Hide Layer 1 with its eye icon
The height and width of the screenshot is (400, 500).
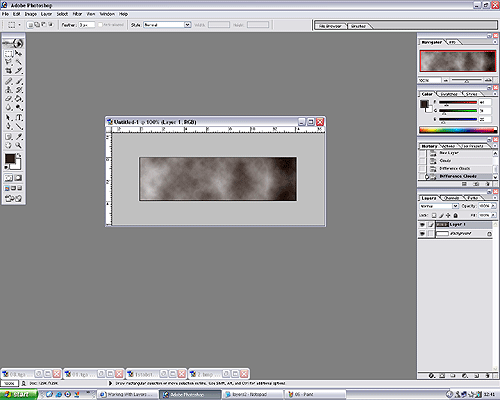coord(422,225)
